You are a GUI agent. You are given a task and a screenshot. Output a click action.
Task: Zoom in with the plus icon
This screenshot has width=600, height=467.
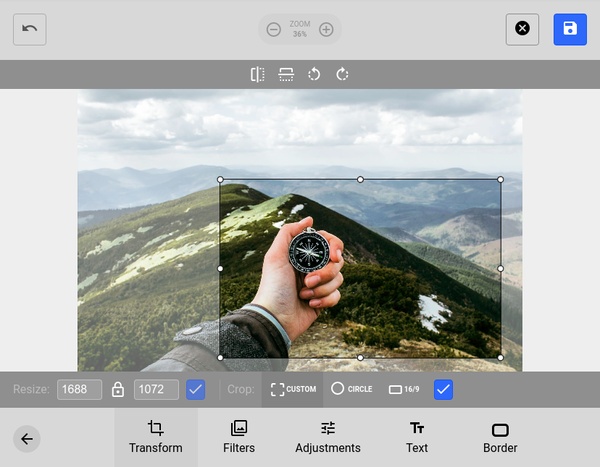[x=326, y=29]
